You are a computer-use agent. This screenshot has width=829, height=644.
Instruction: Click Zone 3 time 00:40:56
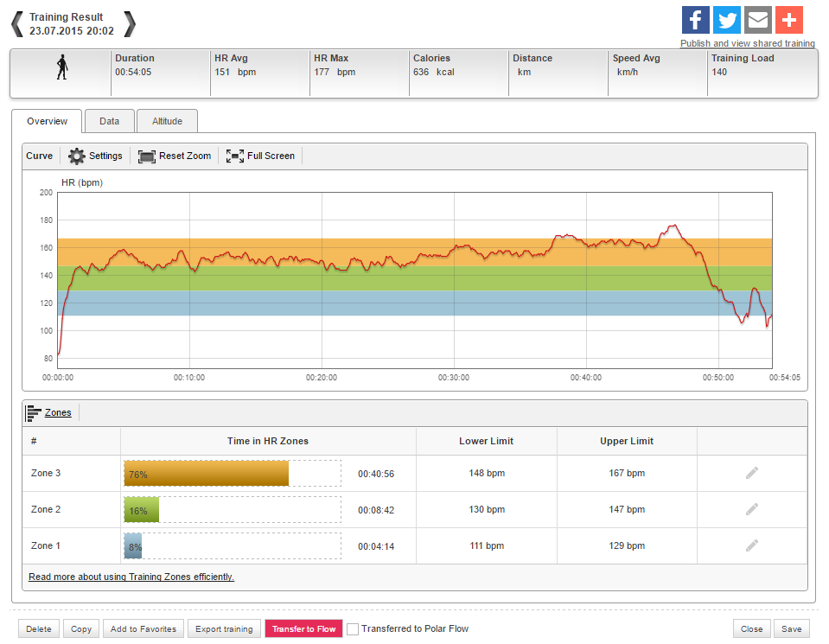[x=376, y=474]
